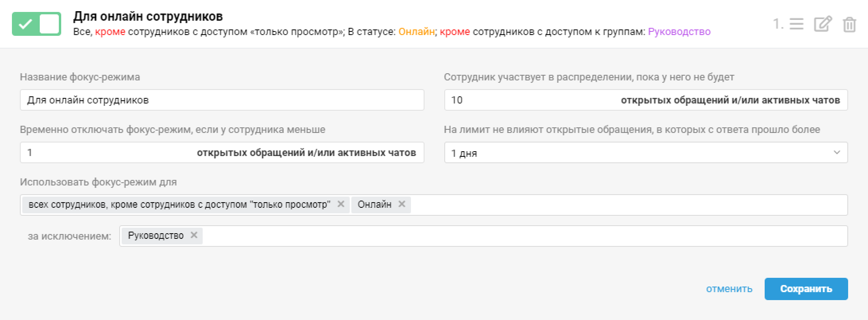Screen dimensions: 868x320
Task: Click the "Название фокус-режима" text field
Action: tap(222, 100)
